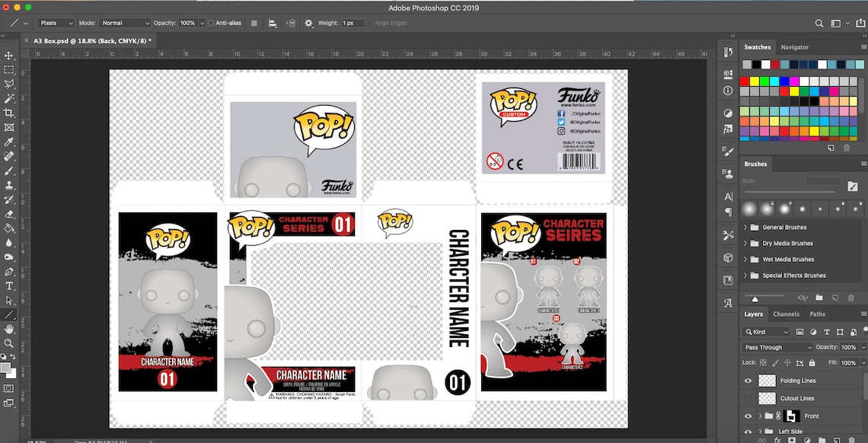Create a new layer
This screenshot has height=443, width=868.
(x=836, y=439)
